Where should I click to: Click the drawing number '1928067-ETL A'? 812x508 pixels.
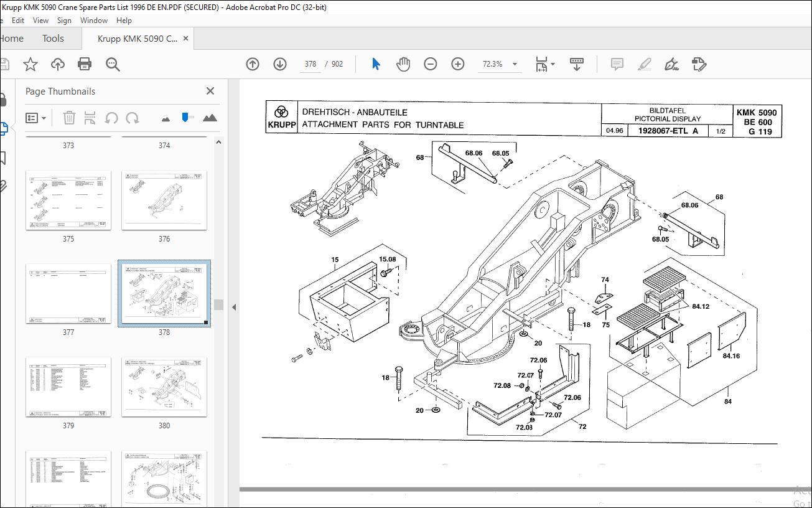click(x=668, y=131)
